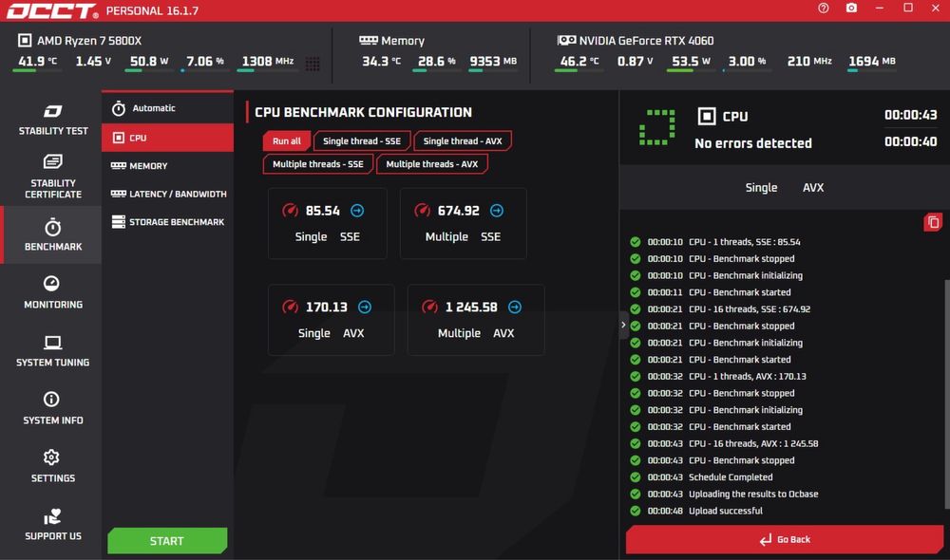Click log entry 'CPU - 1 threads, SSE : 85.54'

point(745,241)
